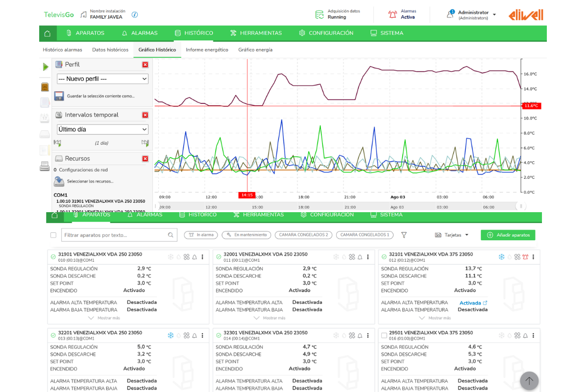Jump to the next time interval icon
This screenshot has height=392, width=588.
[145, 143]
